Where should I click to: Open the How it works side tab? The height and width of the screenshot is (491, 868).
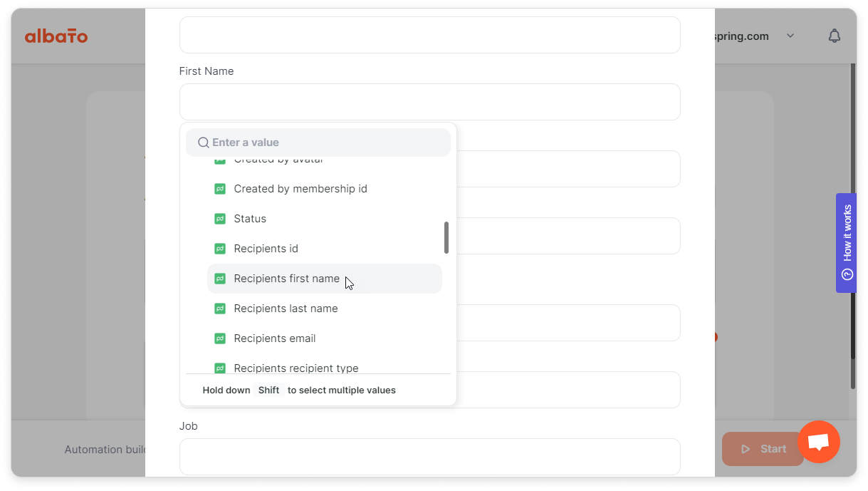tap(846, 243)
